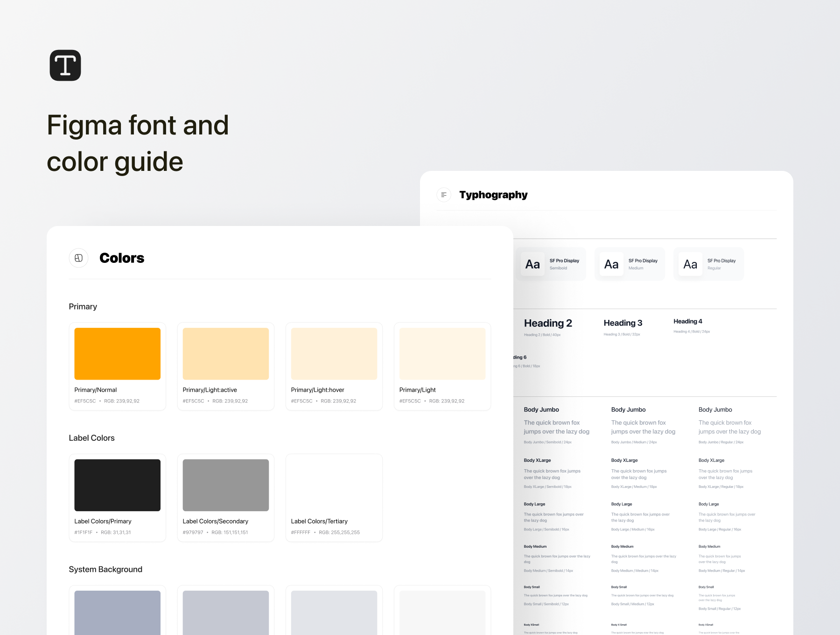
Task: Select the Label Colors/Primary dark swatch
Action: pyautogui.click(x=117, y=485)
